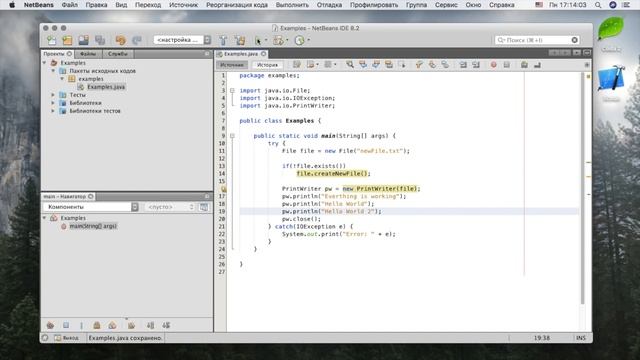Toggle Sort by Name in Navigator
The image size is (640, 360).
tap(150, 325)
